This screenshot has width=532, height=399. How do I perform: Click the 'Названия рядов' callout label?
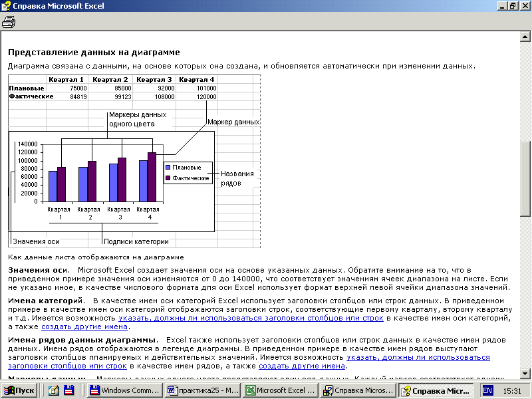point(237,178)
